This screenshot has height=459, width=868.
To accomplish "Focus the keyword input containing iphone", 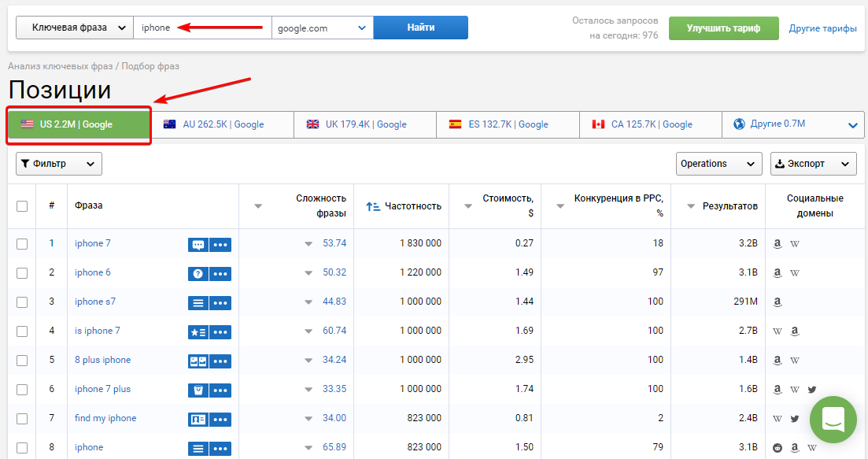I will point(202,28).
